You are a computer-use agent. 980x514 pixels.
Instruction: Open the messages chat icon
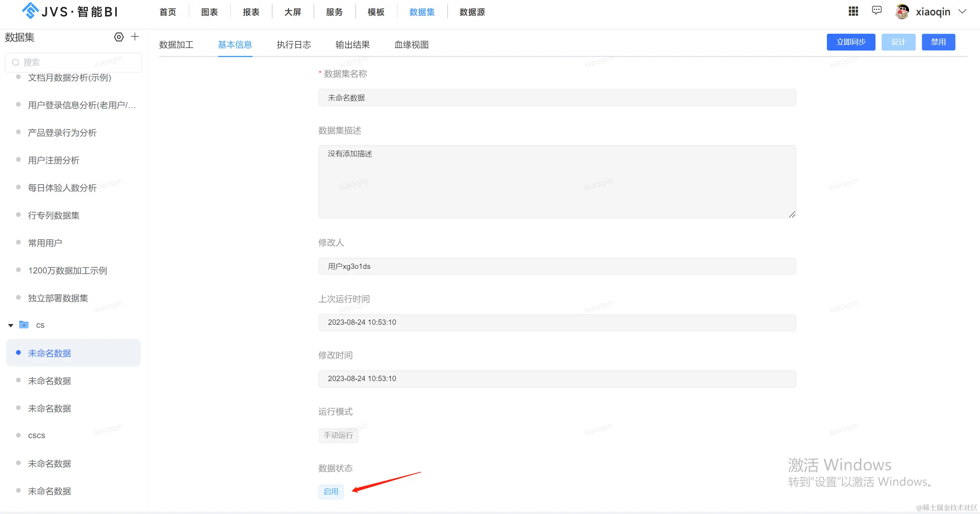click(x=877, y=11)
